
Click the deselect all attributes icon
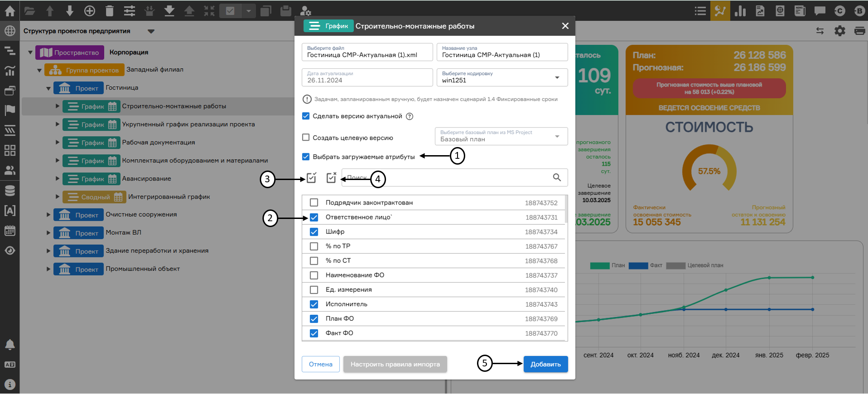(x=331, y=177)
